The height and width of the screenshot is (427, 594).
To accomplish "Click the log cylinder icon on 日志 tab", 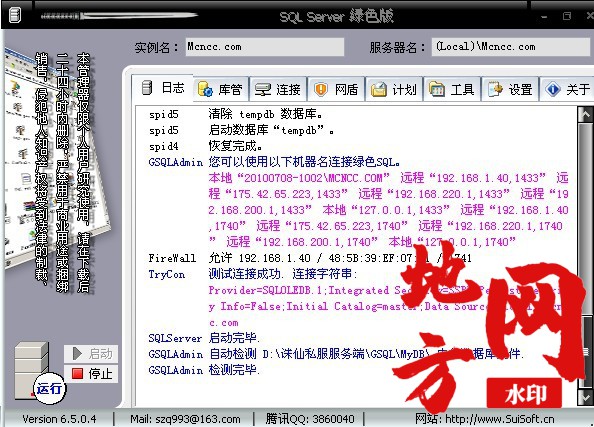I will click(147, 88).
